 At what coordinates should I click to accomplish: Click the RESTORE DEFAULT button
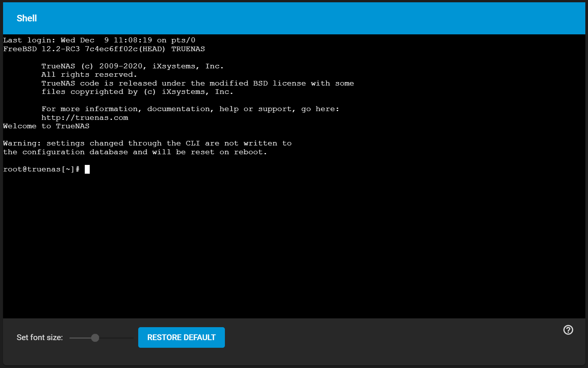point(181,337)
